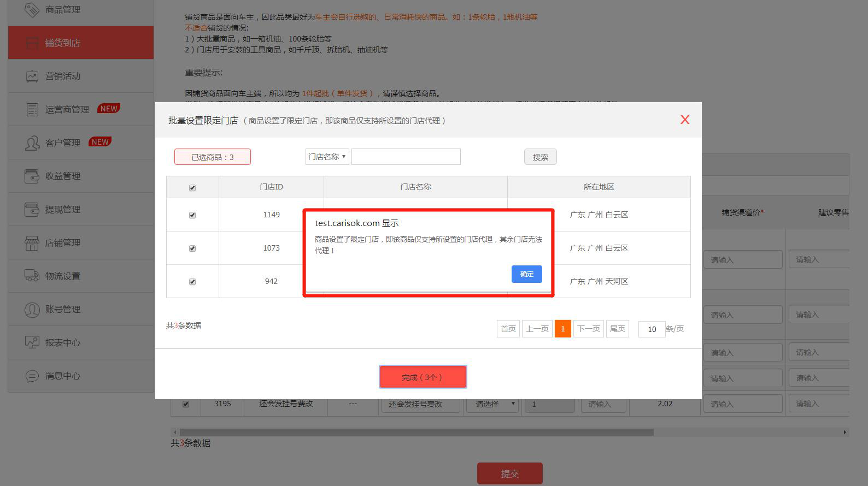This screenshot has height=486, width=868.
Task: Expand the 请选择 dropdown in product row
Action: coord(492,405)
